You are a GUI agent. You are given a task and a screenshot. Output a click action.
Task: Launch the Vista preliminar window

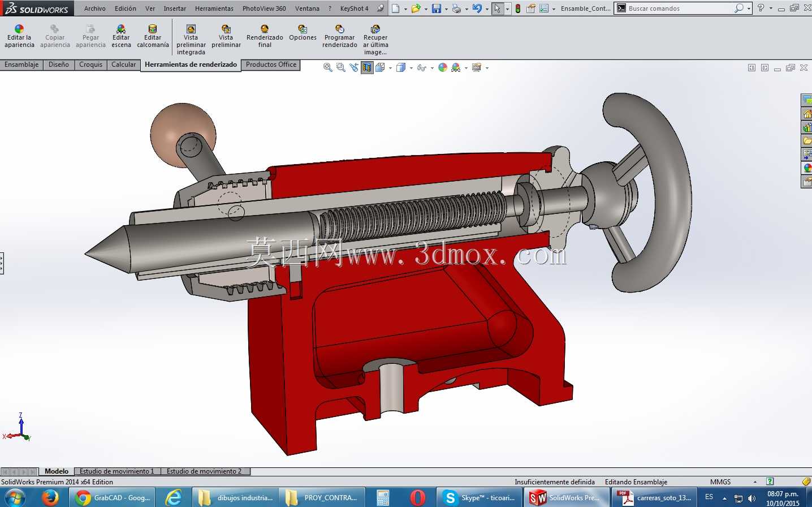tap(226, 36)
